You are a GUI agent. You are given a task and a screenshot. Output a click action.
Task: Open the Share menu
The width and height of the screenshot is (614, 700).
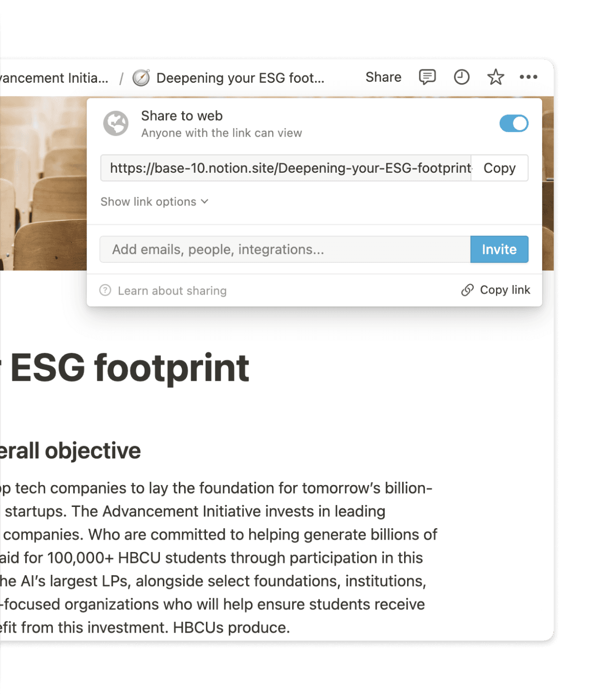pyautogui.click(x=383, y=77)
